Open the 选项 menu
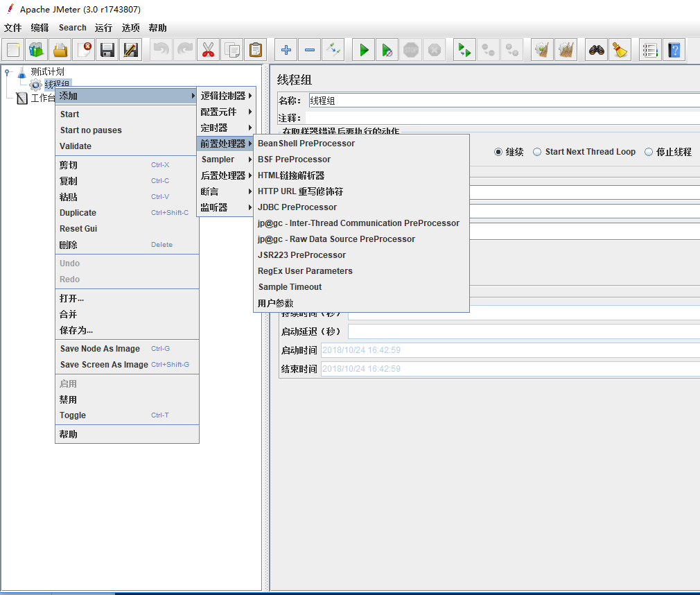The height and width of the screenshot is (595, 700). 131,28
